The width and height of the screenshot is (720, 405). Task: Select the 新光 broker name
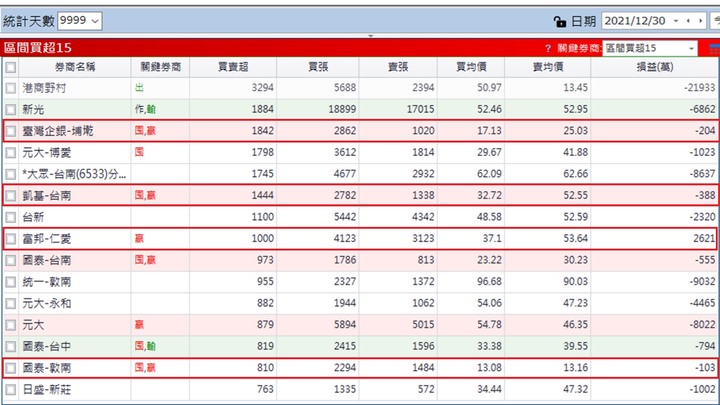(x=33, y=109)
